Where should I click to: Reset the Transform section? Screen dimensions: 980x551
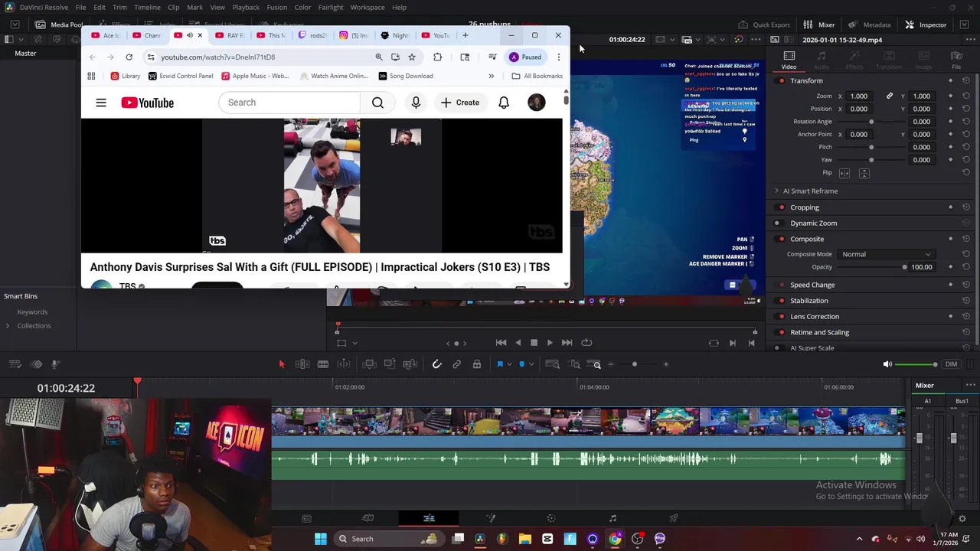[x=965, y=81]
